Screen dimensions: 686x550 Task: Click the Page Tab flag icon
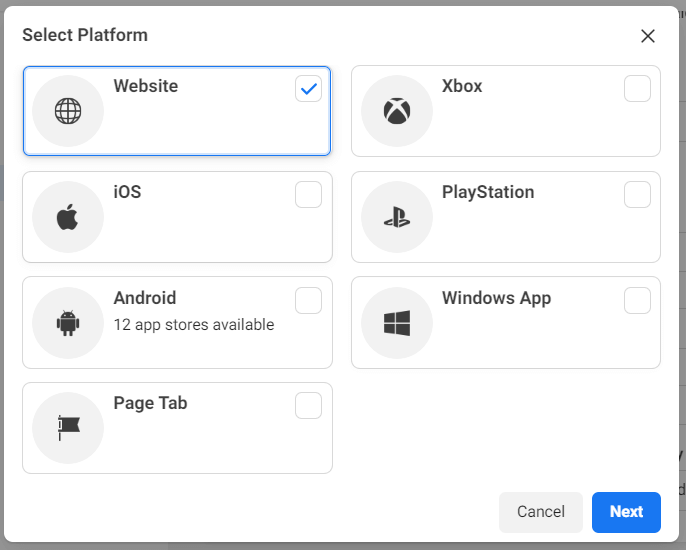69,428
